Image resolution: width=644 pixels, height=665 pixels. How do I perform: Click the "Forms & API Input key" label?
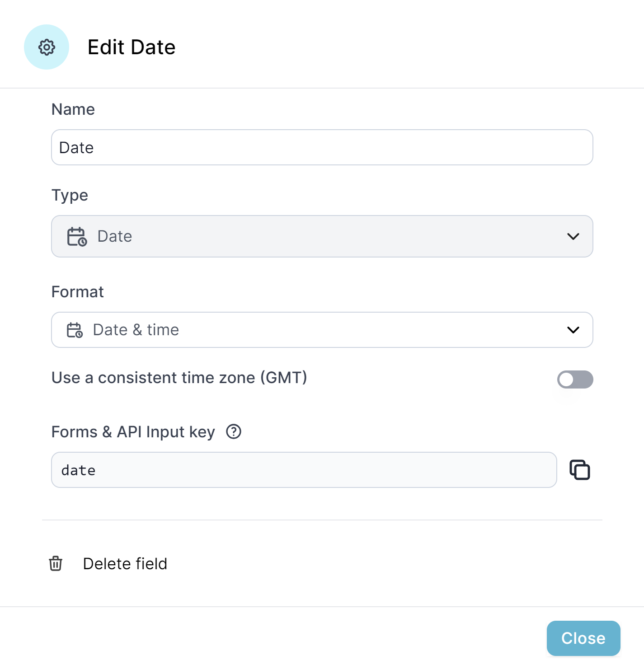(x=133, y=432)
